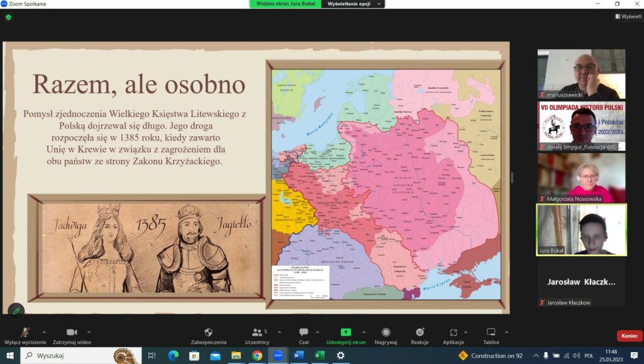The image size is (644, 364).
Task: Open the Uczestnicy participants panel
Action: click(x=257, y=333)
